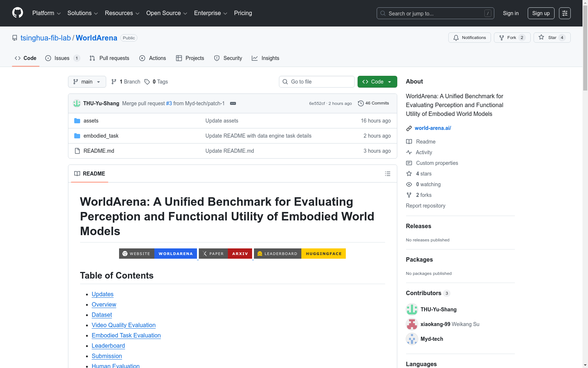
Task: Click the Custom properties note icon
Action: point(409,163)
